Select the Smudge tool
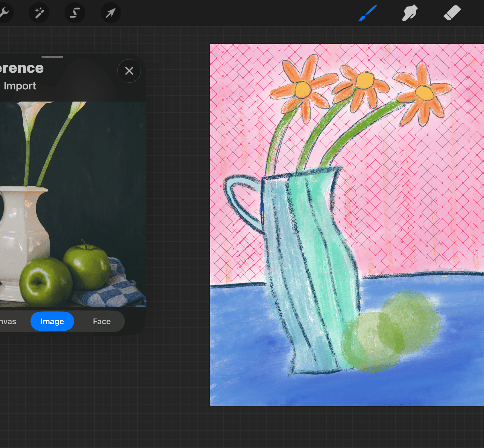 pyautogui.click(x=409, y=13)
